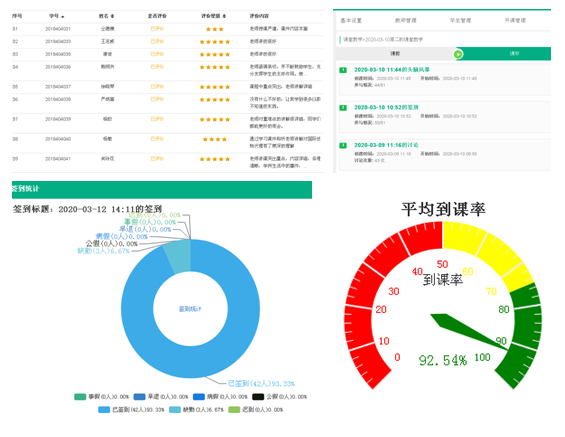Click the green gauge needle on 平均到课率
The height and width of the screenshot is (437, 565).
pos(468,331)
